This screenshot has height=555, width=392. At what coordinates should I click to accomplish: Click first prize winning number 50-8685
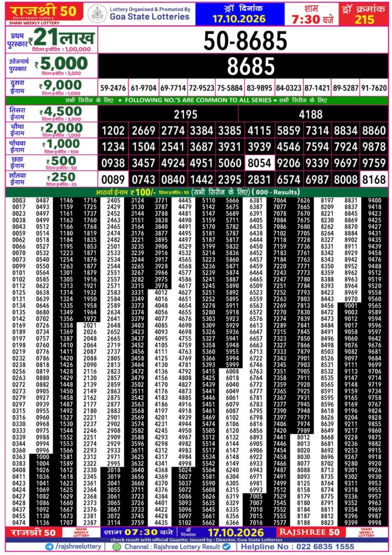pos(245,40)
